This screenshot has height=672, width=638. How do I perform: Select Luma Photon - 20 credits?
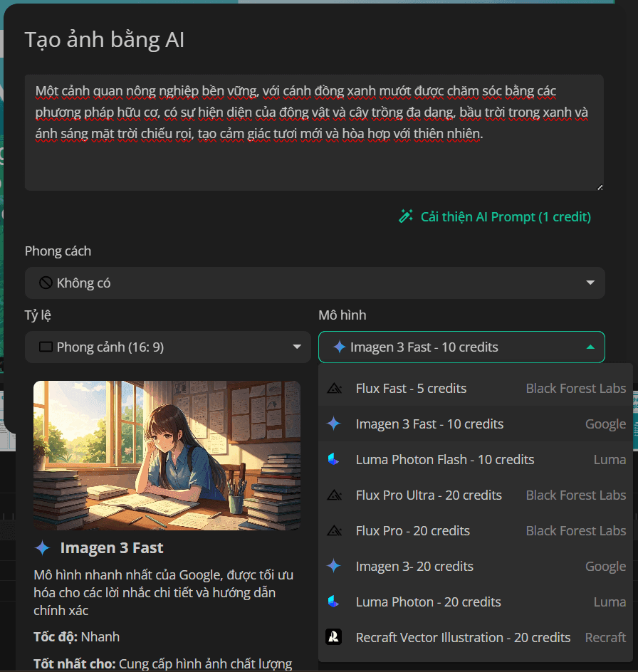476,602
